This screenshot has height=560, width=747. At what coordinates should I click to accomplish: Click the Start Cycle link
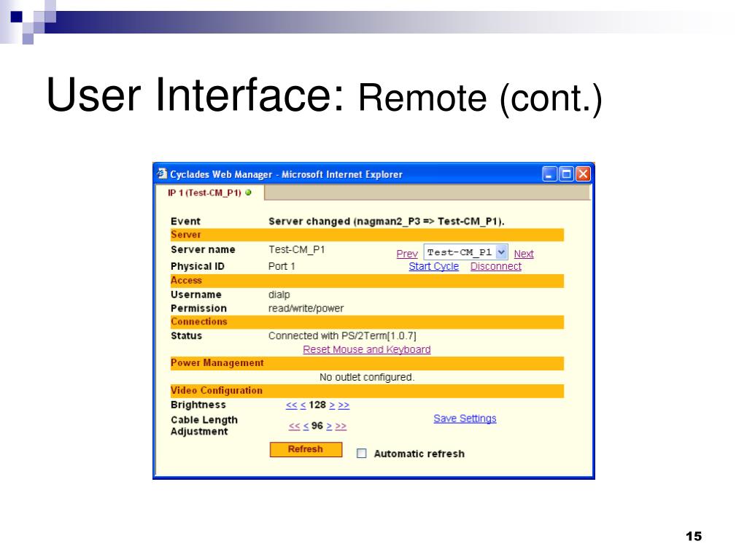click(433, 266)
